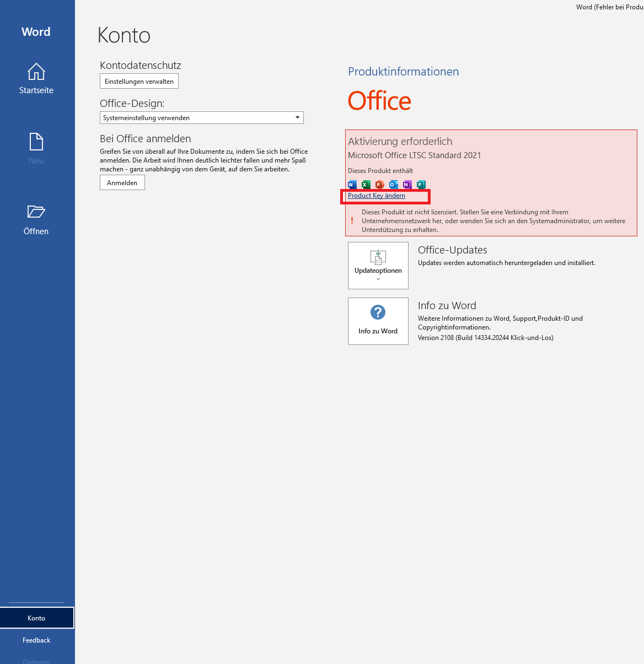Click the Word app icon under product contents
The width and height of the screenshot is (644, 664).
click(x=352, y=185)
